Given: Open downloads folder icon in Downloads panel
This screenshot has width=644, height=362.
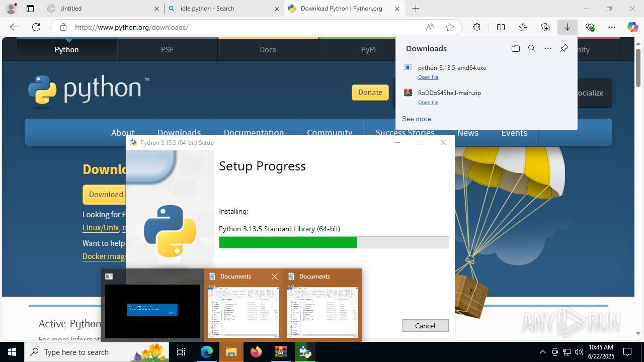Looking at the screenshot, I should tap(515, 48).
